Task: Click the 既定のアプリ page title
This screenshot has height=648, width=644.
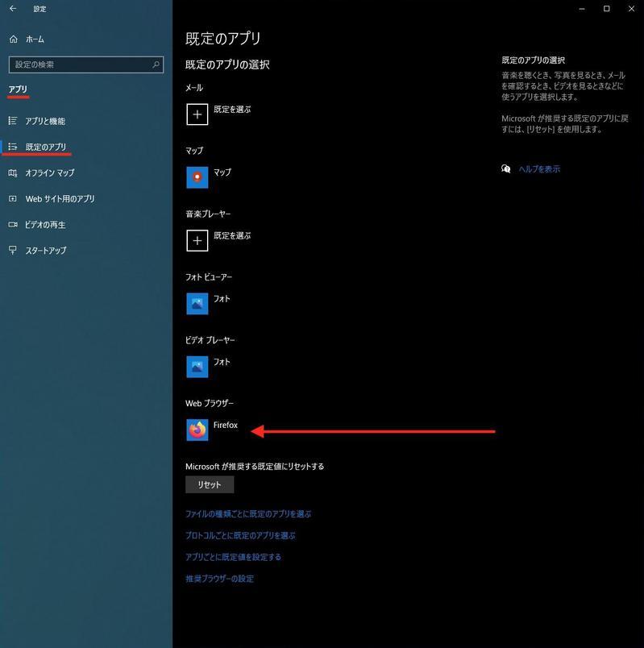Action: click(222, 39)
